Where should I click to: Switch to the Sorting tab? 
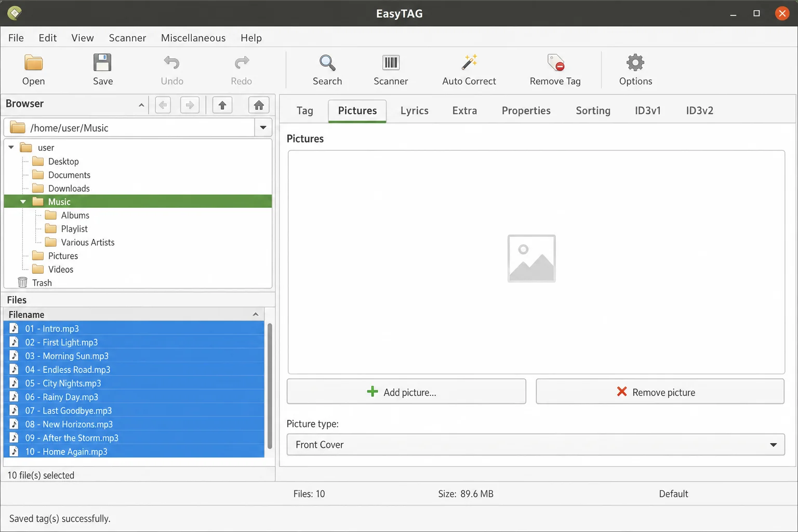click(x=593, y=111)
